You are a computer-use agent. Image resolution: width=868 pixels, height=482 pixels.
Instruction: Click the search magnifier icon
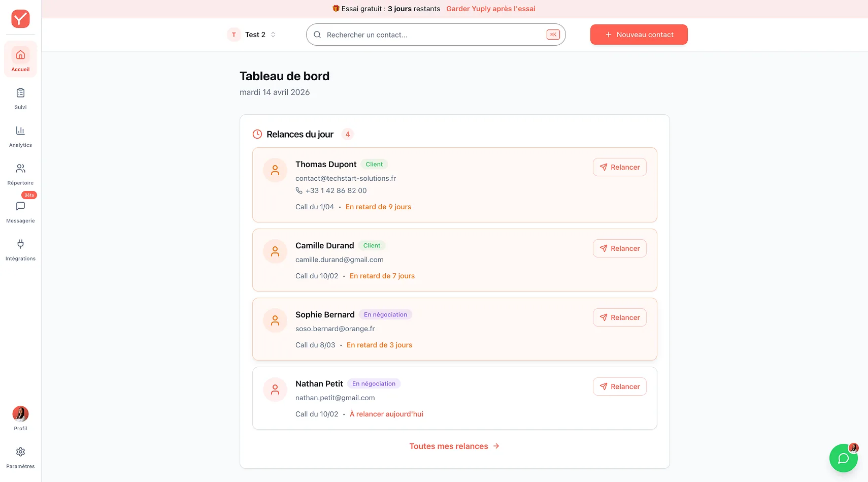click(317, 35)
